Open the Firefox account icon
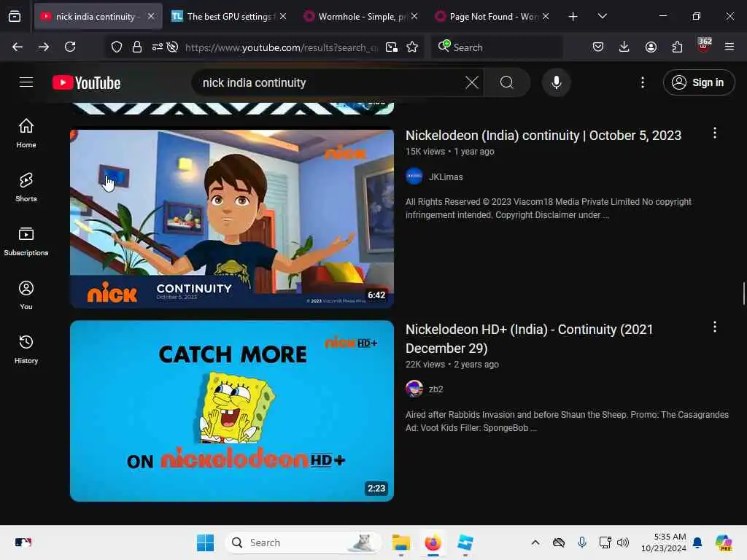This screenshot has width=747, height=560. coord(651,47)
